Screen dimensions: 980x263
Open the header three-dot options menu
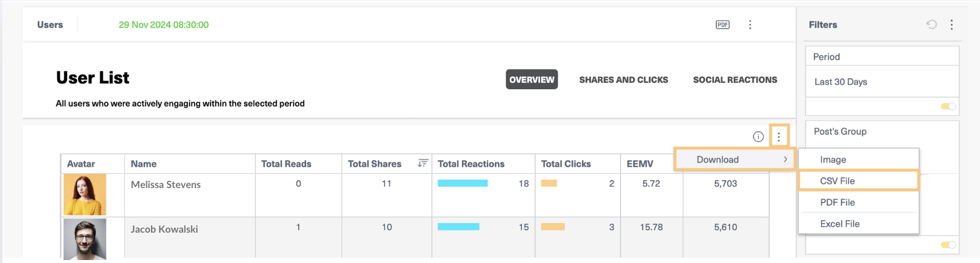pyautogui.click(x=750, y=24)
